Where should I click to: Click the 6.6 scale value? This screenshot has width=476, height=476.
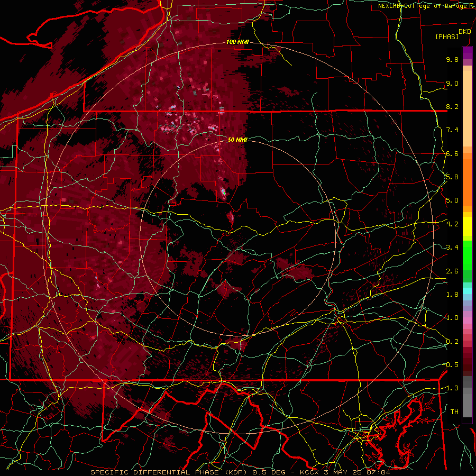pyautogui.click(x=452, y=154)
